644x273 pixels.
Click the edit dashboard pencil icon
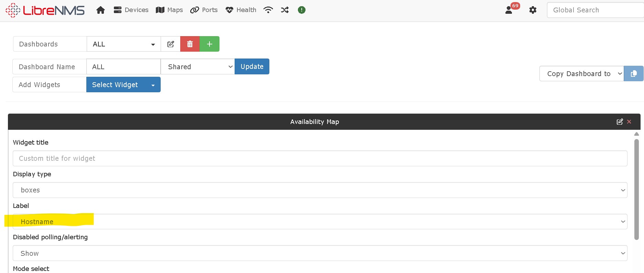coord(171,44)
